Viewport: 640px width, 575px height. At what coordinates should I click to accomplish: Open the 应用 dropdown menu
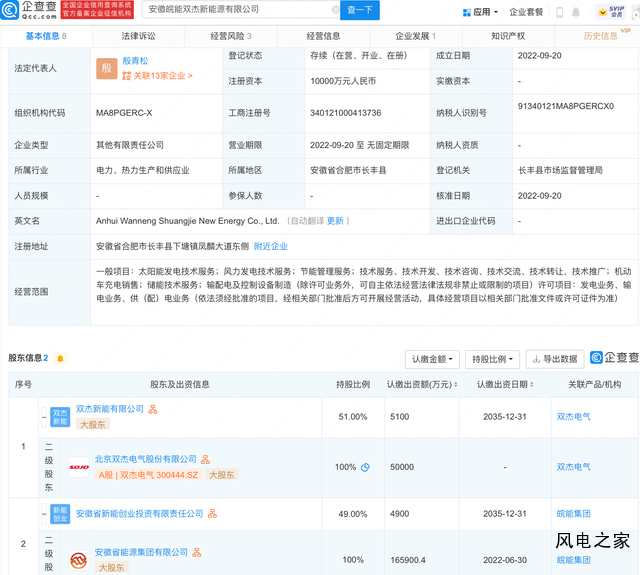pyautogui.click(x=480, y=12)
